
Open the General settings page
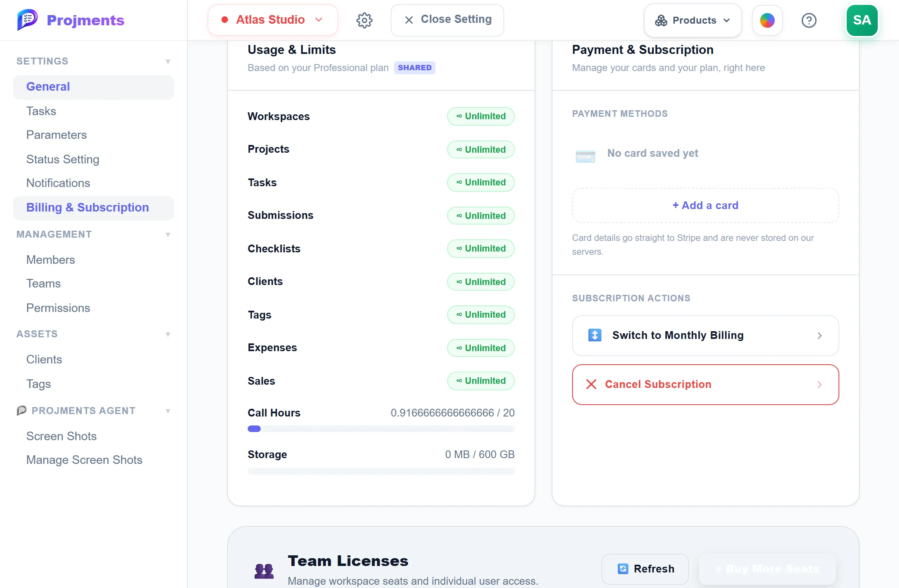tap(93, 87)
